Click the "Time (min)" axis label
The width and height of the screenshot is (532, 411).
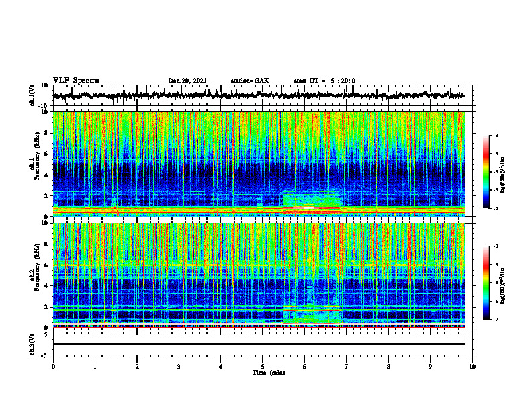[x=269, y=373]
